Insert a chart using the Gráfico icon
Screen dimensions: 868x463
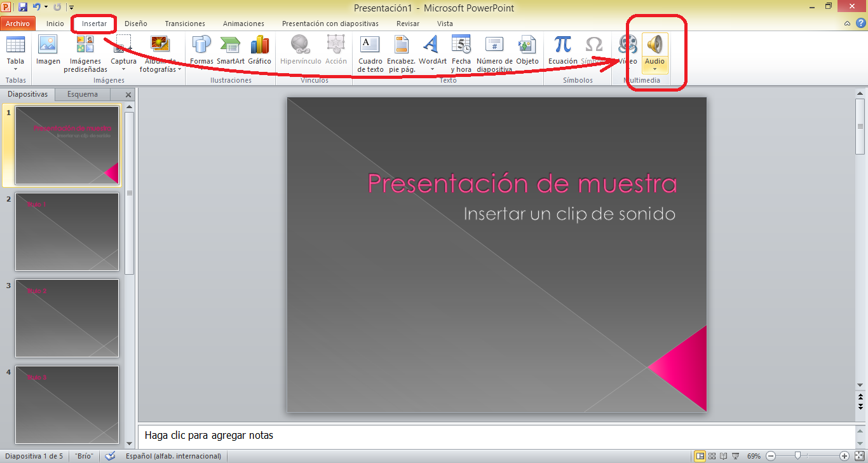tap(259, 46)
